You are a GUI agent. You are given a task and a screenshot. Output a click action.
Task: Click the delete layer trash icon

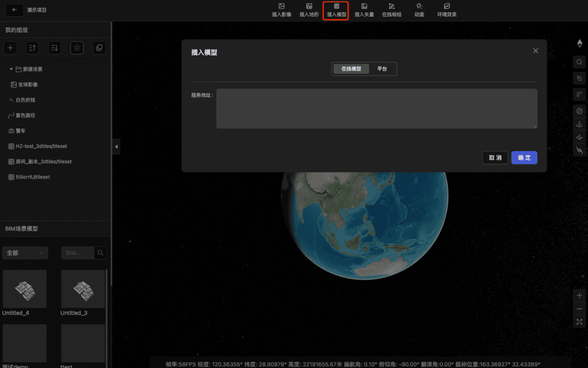click(x=77, y=48)
